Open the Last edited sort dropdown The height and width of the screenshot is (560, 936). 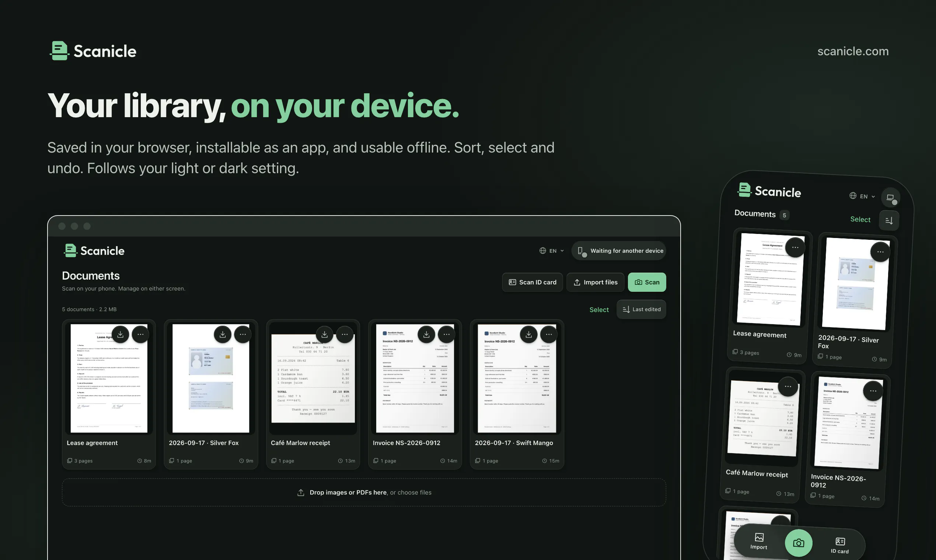(x=641, y=309)
